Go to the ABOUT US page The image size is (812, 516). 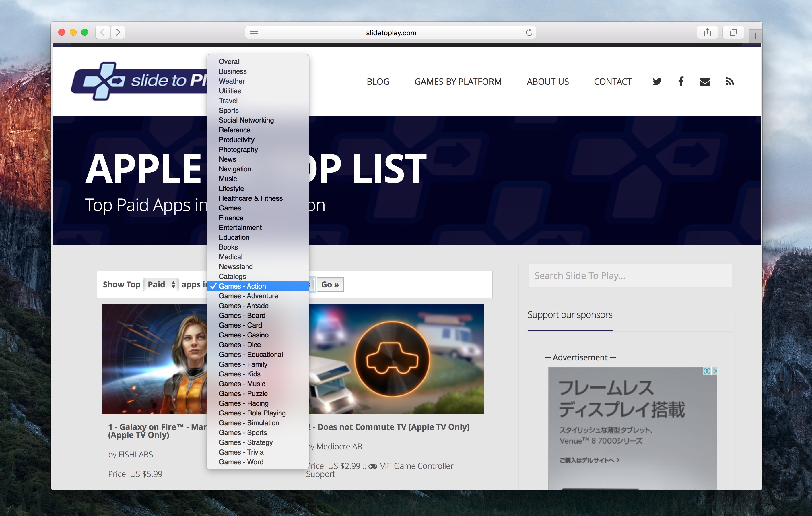548,82
